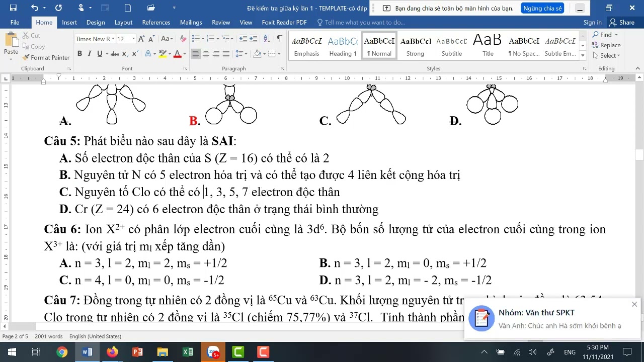Open the font size dropdown

pyautogui.click(x=133, y=39)
